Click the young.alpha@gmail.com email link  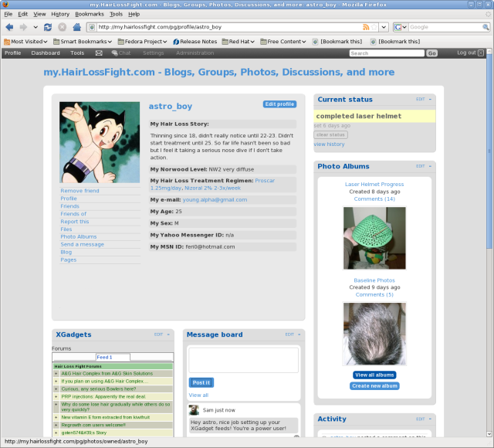tap(215, 200)
